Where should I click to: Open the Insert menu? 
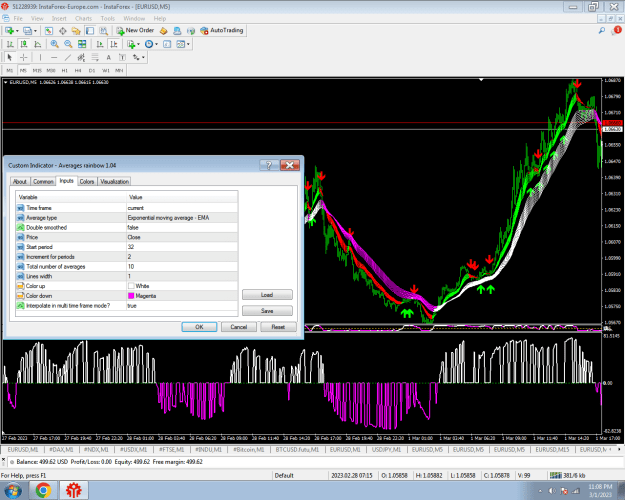[x=59, y=18]
